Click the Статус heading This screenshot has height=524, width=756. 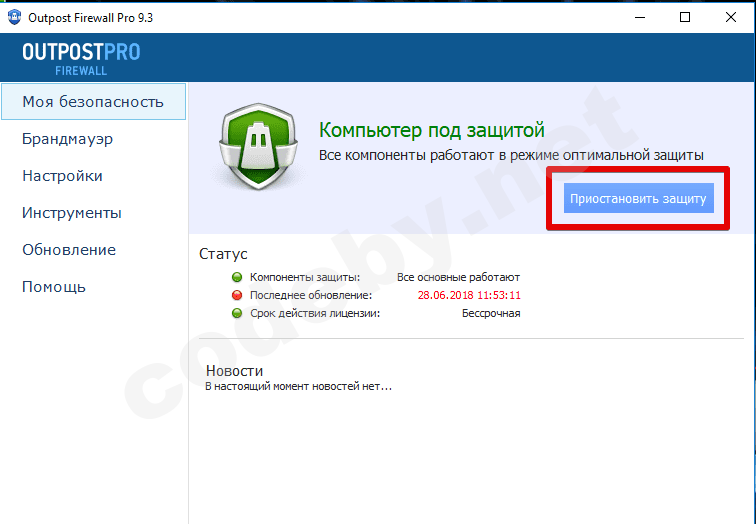click(223, 254)
